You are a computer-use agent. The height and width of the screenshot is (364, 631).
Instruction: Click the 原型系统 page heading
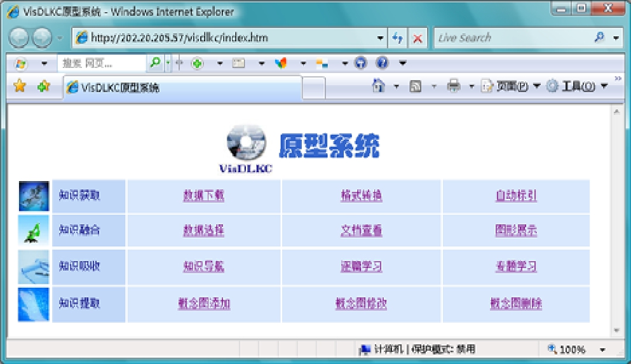coord(329,145)
